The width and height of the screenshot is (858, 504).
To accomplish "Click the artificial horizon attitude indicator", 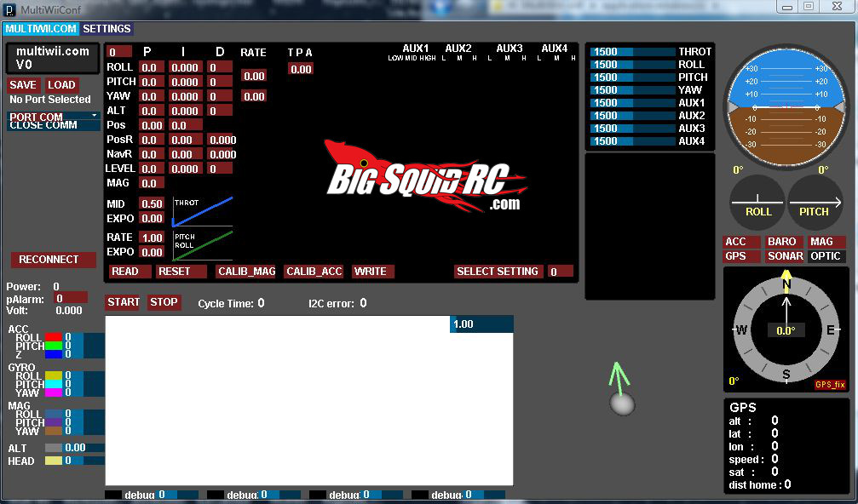I will pos(786,107).
